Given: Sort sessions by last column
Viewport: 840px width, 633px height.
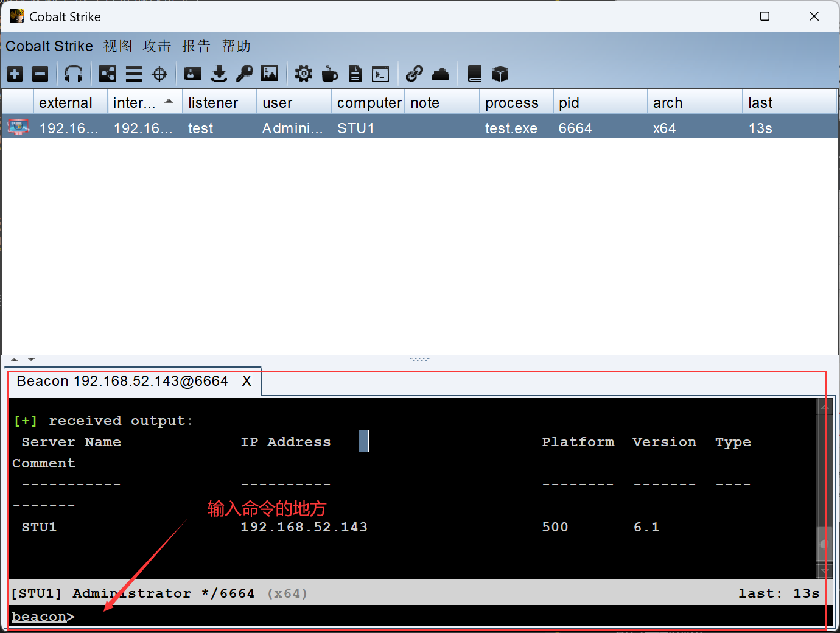Looking at the screenshot, I should pyautogui.click(x=789, y=102).
